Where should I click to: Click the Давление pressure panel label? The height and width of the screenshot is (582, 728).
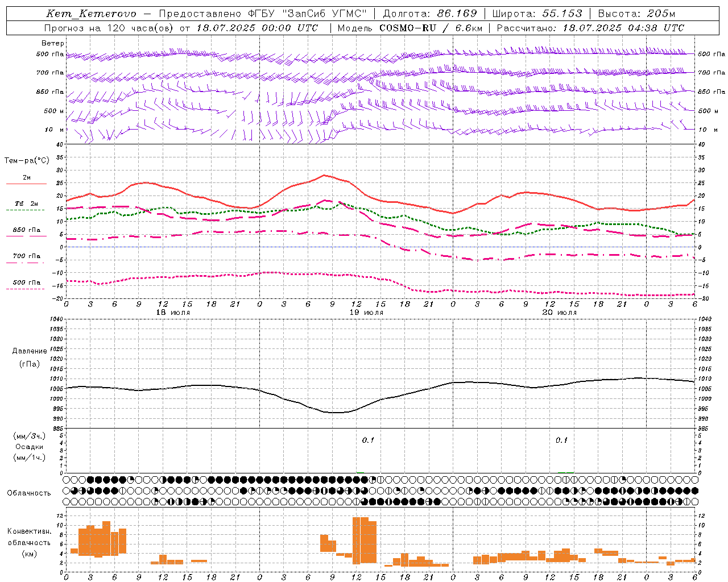pos(30,351)
